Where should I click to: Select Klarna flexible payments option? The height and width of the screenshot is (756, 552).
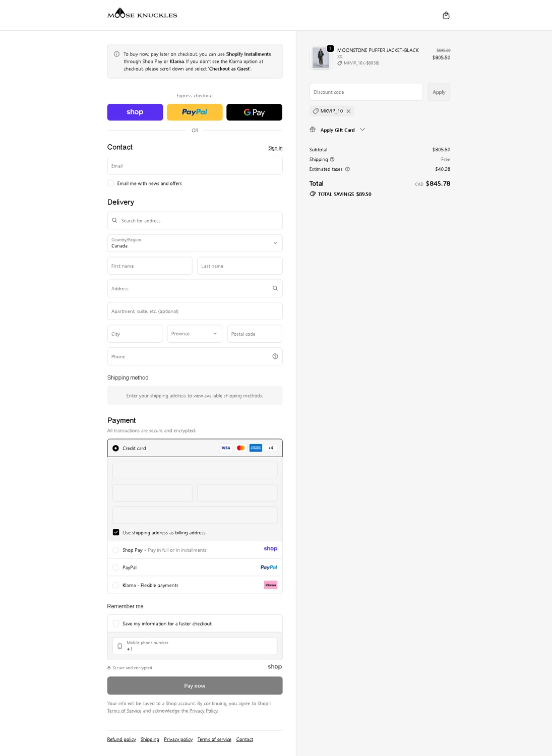tap(116, 585)
